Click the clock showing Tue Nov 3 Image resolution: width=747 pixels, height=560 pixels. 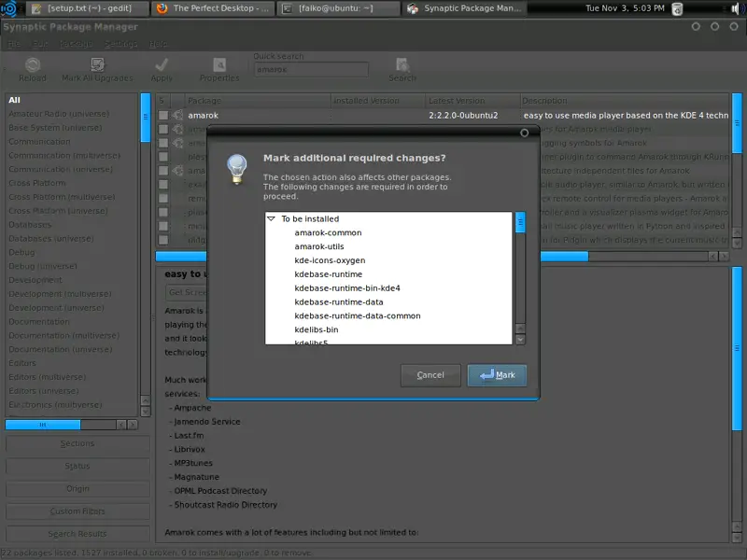coord(625,8)
